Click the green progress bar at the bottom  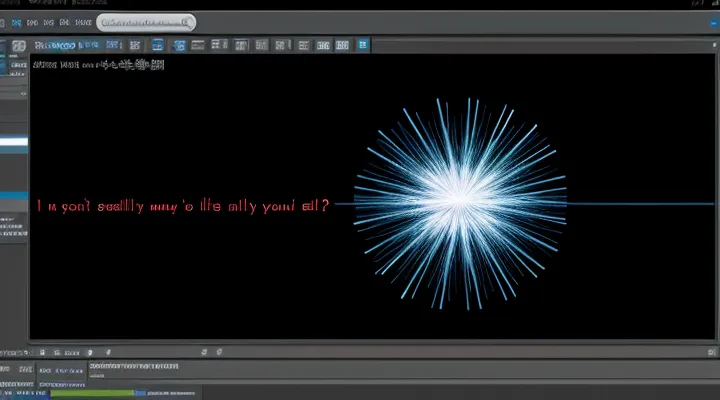click(92, 393)
